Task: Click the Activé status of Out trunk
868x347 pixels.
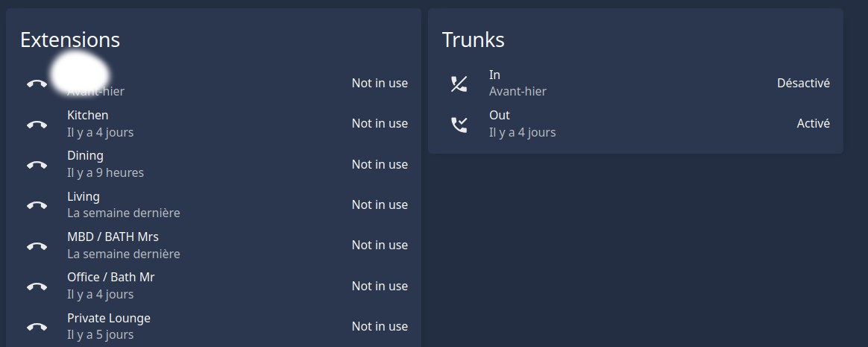Action: (813, 124)
